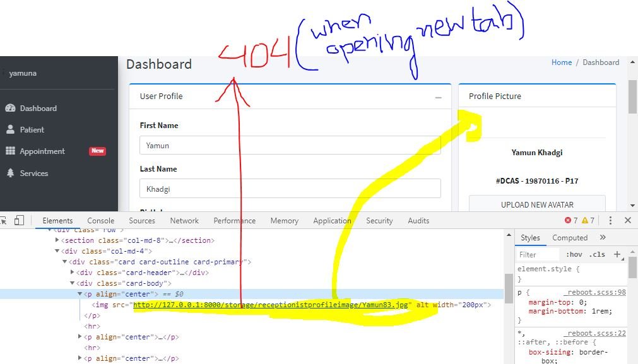Viewport: 638px width, 364px height.
Task: Collapse the div col-md-4 node
Action: point(57,251)
